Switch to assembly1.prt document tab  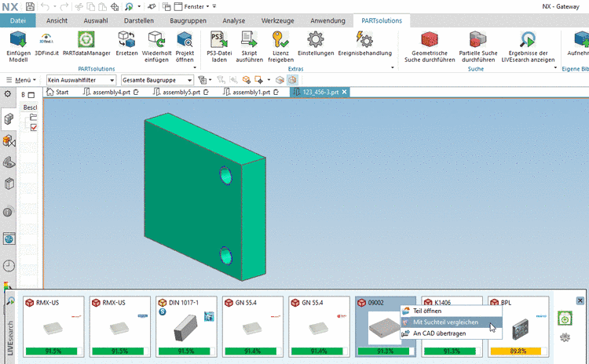251,92
